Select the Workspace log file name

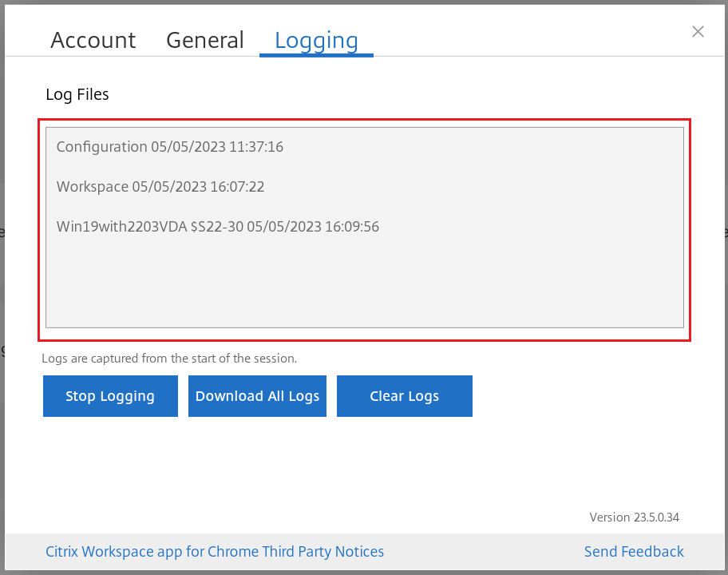click(x=92, y=187)
